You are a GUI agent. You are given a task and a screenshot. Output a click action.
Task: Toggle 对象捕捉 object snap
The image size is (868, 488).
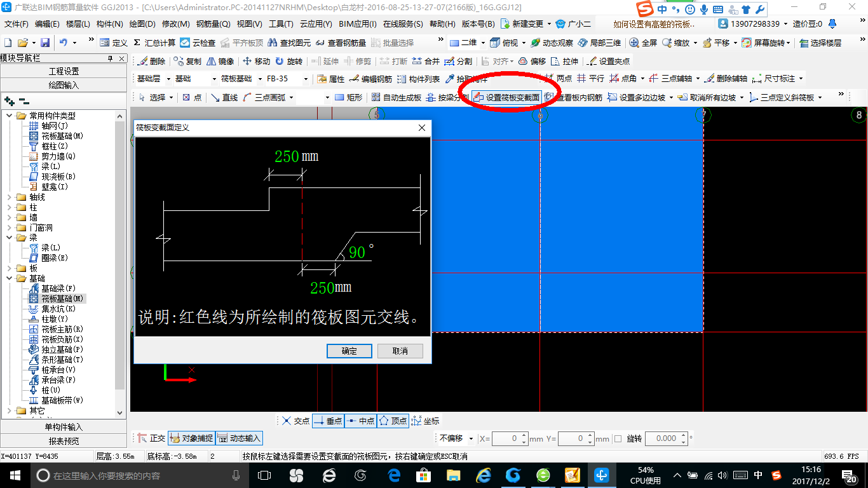pyautogui.click(x=191, y=438)
